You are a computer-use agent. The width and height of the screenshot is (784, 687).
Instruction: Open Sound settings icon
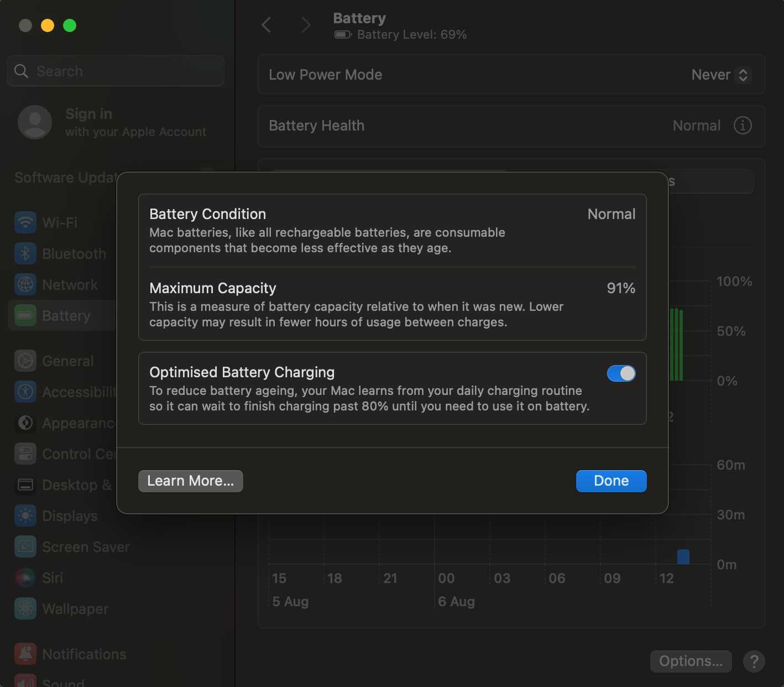pos(25,680)
